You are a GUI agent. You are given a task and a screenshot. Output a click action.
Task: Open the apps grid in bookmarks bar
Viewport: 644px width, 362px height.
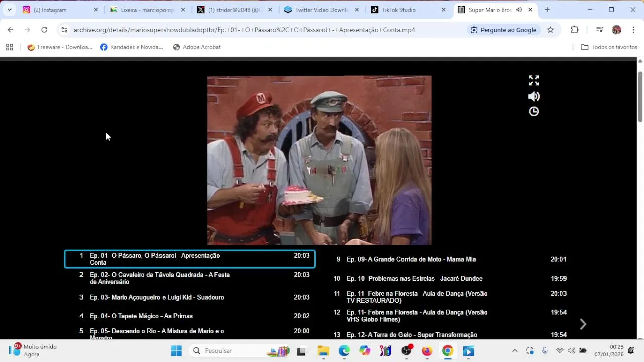point(9,47)
